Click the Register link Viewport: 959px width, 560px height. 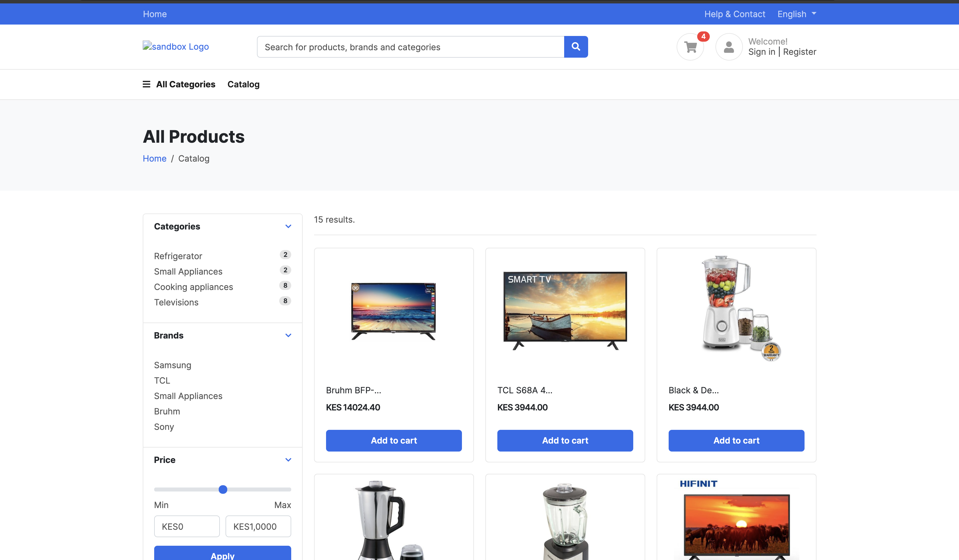click(799, 52)
